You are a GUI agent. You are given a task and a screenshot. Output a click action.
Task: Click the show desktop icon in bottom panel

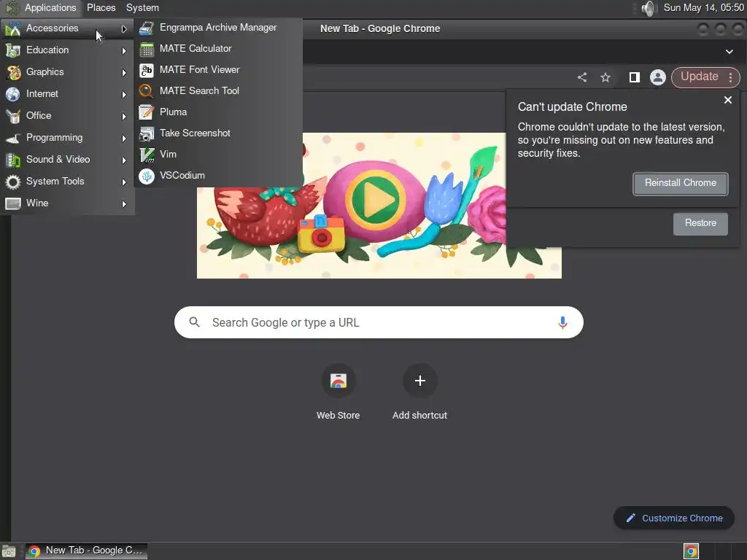pos(8,551)
